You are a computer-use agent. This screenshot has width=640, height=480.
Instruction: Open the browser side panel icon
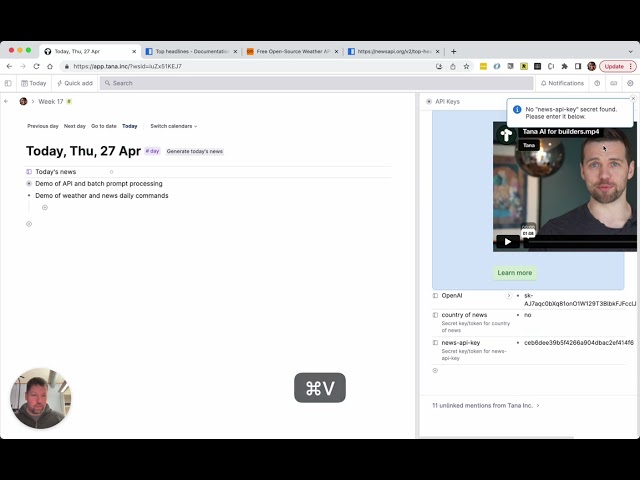click(578, 66)
